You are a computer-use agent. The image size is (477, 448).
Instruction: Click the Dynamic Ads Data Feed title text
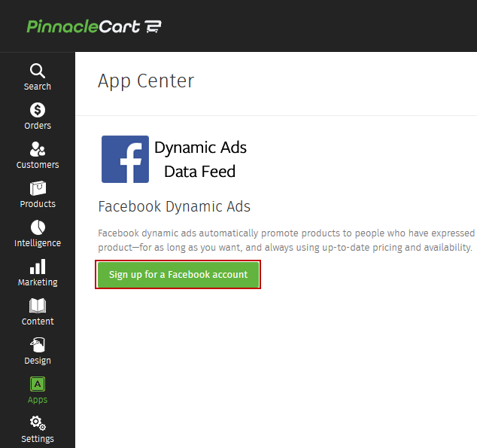[200, 160]
